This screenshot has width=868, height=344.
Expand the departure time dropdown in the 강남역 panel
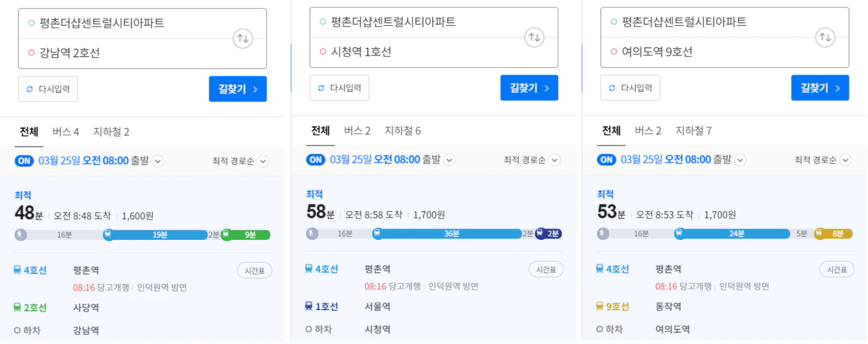coord(158,161)
